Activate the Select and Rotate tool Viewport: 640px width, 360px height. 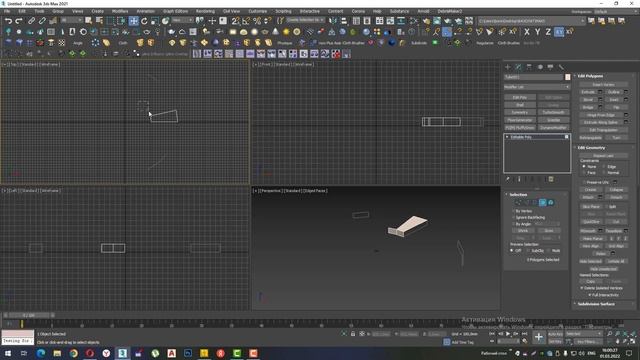(x=144, y=21)
